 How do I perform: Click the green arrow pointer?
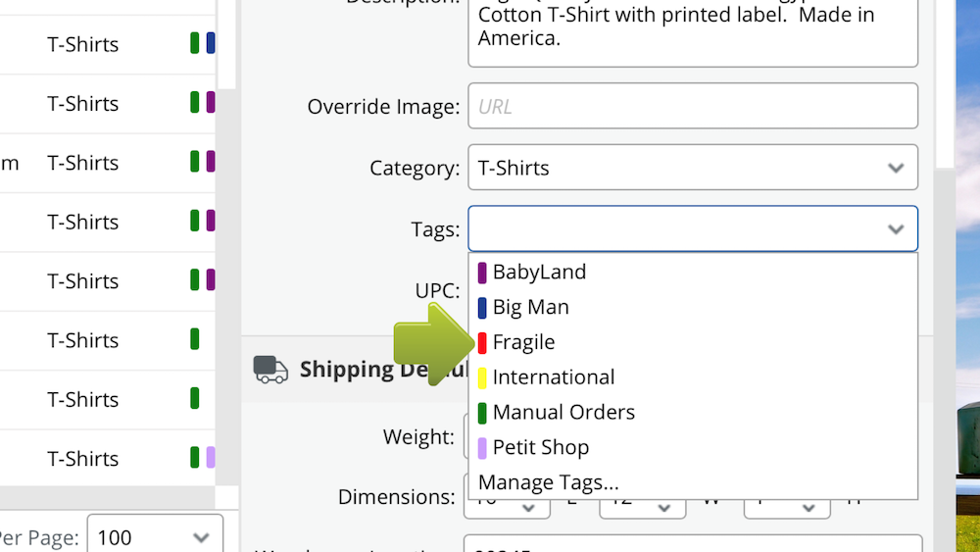(x=433, y=342)
